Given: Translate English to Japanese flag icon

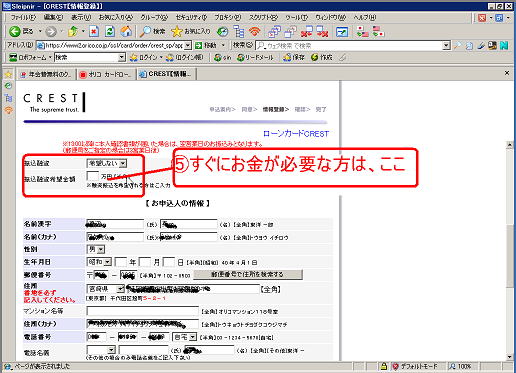Looking at the screenshot, I should point(378,32).
